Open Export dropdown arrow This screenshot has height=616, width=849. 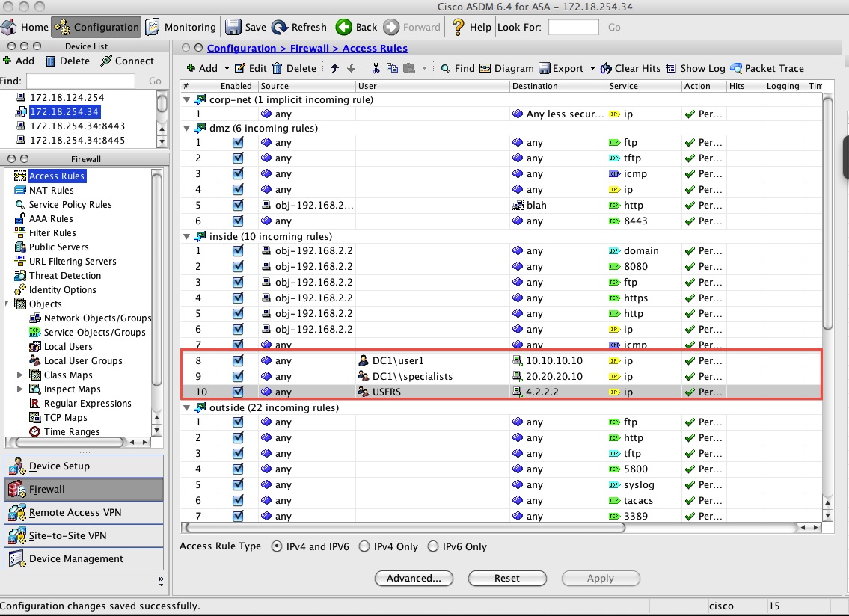pos(592,69)
